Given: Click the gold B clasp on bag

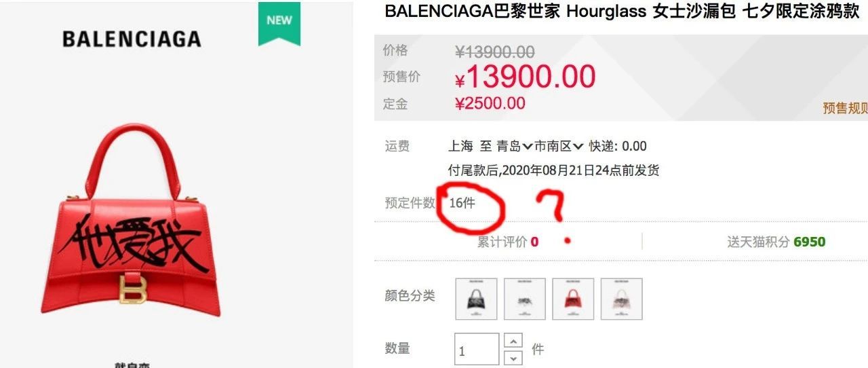Looking at the screenshot, I should pos(133,289).
